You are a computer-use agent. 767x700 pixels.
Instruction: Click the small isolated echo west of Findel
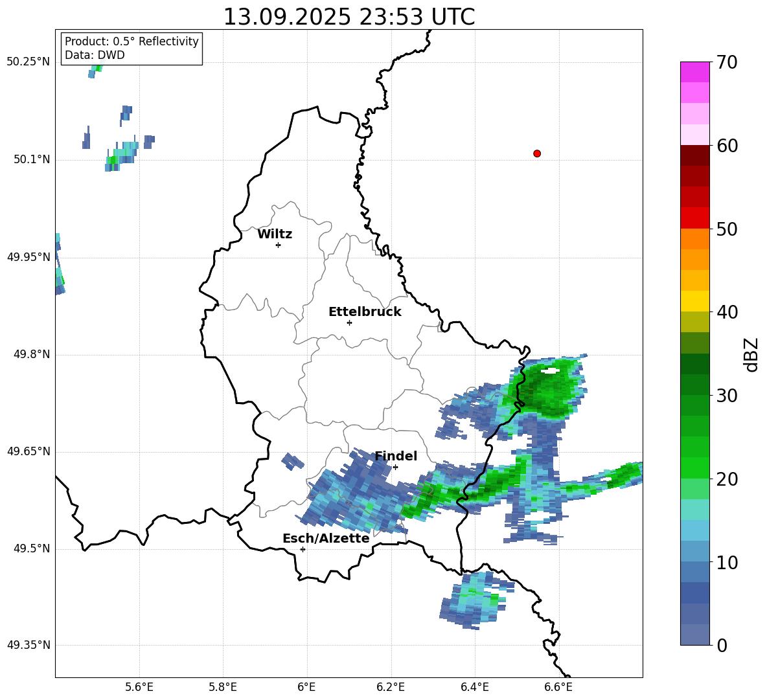pyautogui.click(x=293, y=462)
